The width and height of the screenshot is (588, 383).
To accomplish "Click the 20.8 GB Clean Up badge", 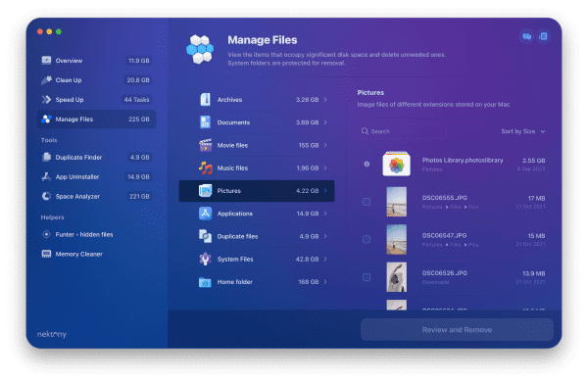I will [138, 79].
